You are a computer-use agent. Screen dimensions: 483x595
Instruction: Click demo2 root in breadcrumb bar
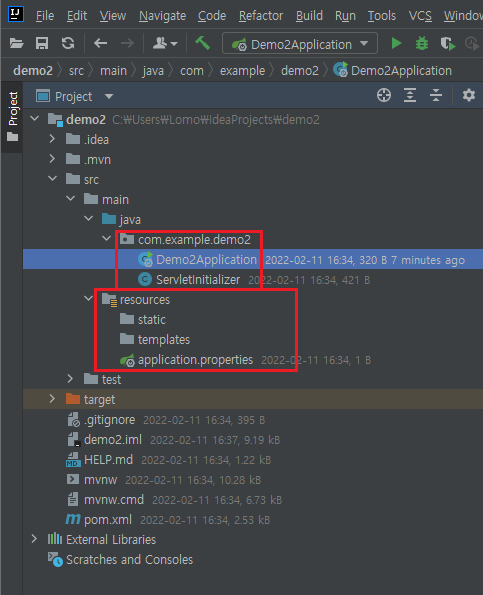tap(33, 71)
